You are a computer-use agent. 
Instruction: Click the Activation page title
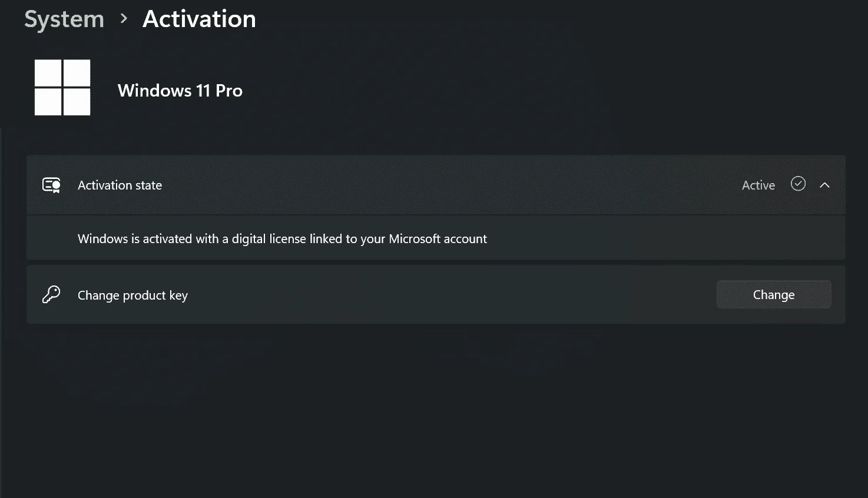[x=199, y=19]
